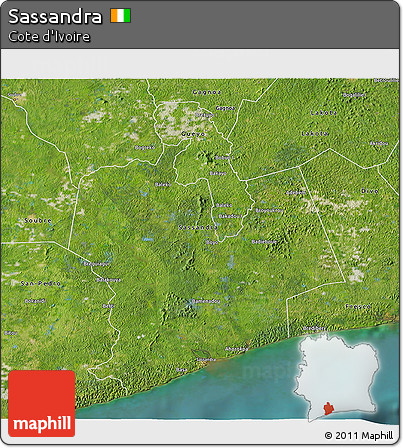Click the Soubre map label
This screenshot has height=448, width=403.
tap(38, 220)
